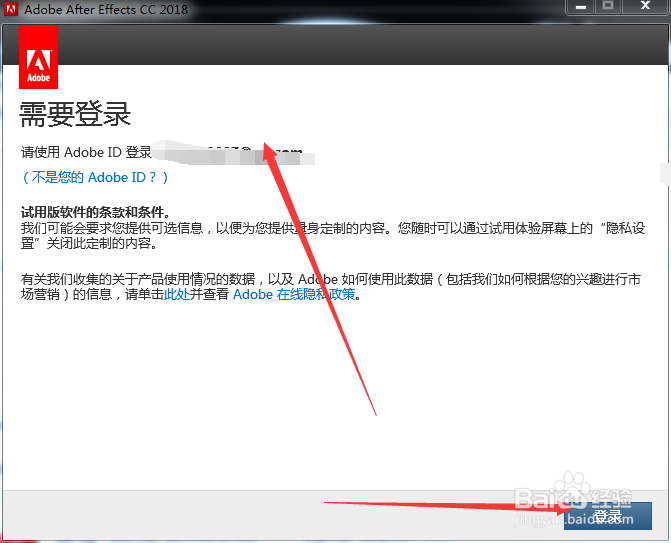Open the Adobe 在线隐私政策 link
Viewport: 671px width, 543px height.
coord(294,294)
